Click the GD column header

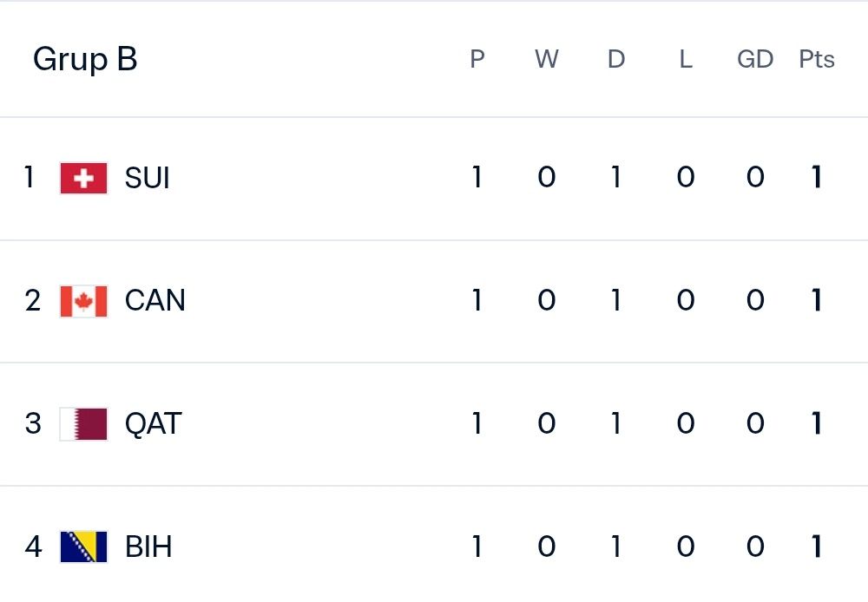click(x=755, y=59)
